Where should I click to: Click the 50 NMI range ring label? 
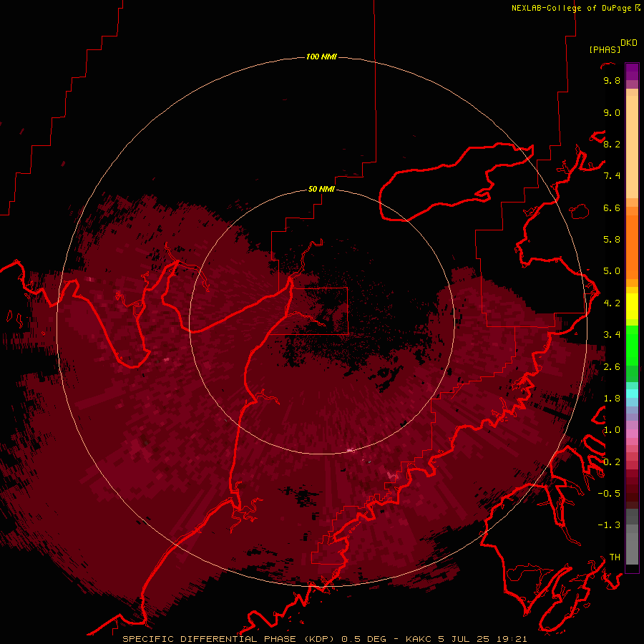pyautogui.click(x=321, y=189)
